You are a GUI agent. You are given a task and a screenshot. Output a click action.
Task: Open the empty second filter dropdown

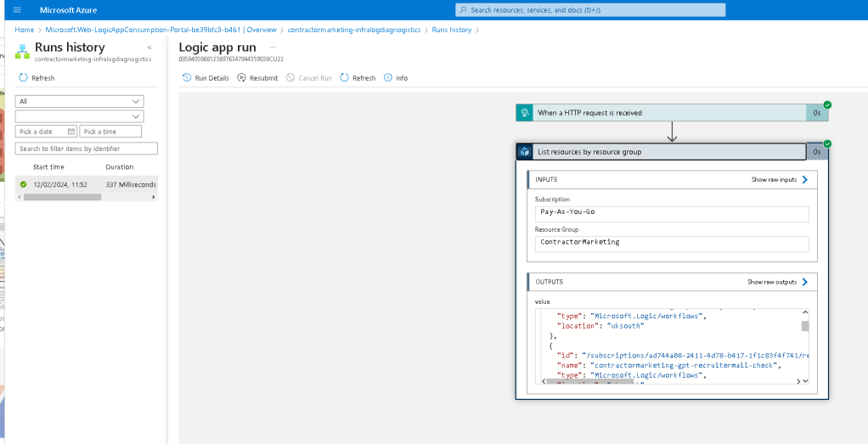[x=80, y=116]
